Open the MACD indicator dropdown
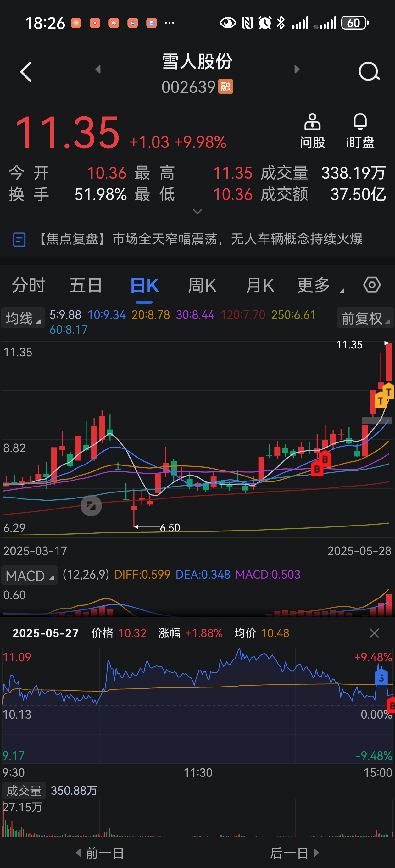395x868 pixels. (29, 575)
